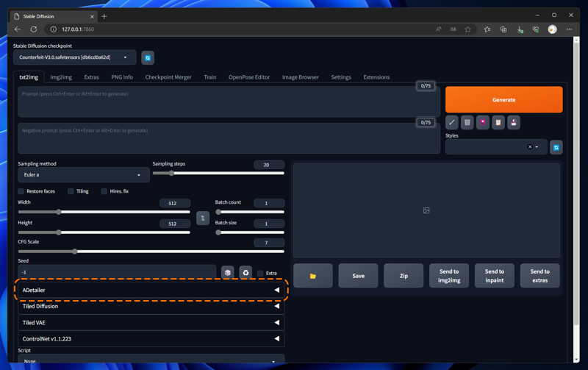588x370 pixels.
Task: Open the Stable Diffusion checkpoint dropdown
Action: [75, 57]
